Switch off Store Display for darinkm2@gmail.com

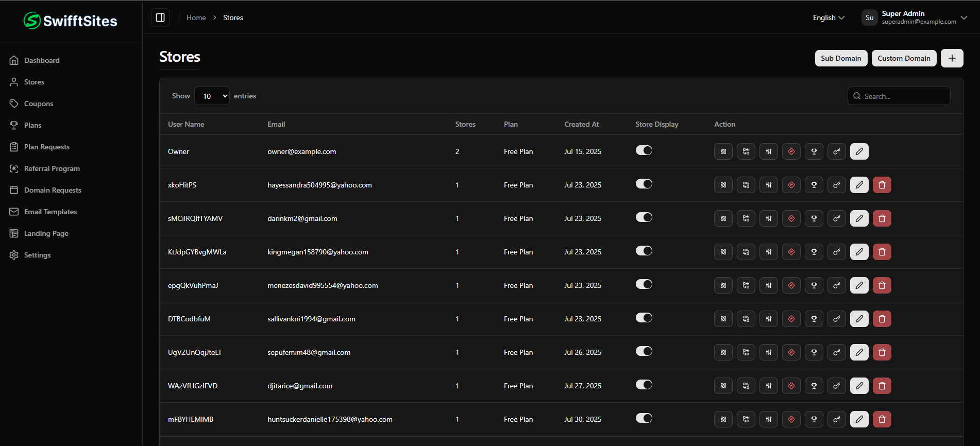point(644,217)
